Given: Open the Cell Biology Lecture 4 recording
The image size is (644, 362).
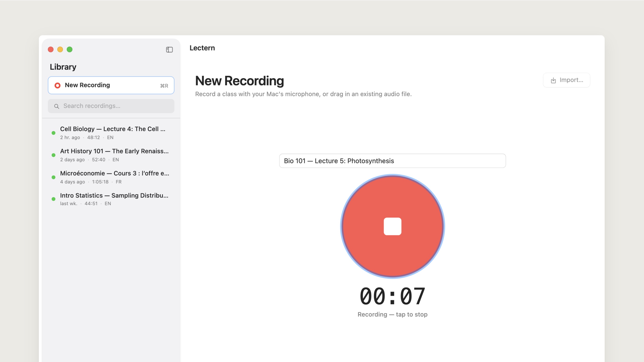Looking at the screenshot, I should pos(111,133).
